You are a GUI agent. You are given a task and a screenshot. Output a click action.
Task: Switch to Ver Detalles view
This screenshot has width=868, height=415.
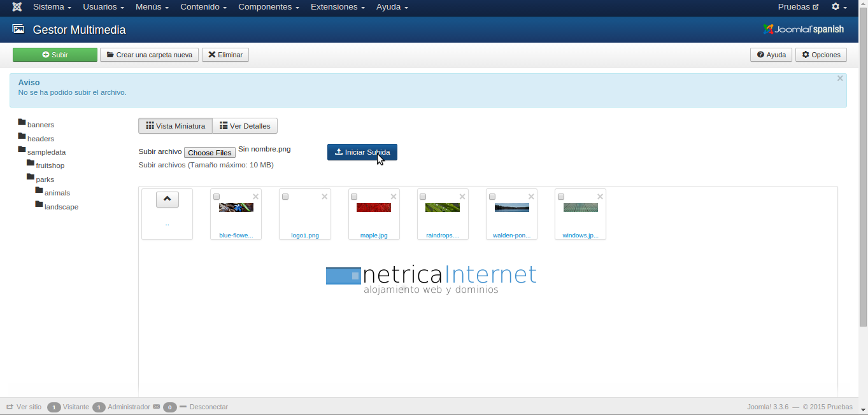tap(245, 126)
